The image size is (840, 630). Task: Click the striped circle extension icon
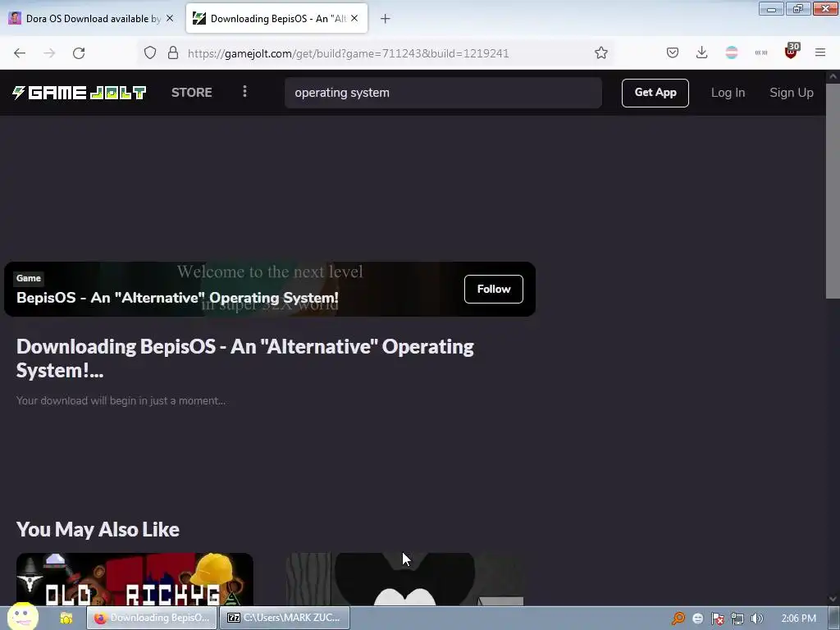click(x=731, y=52)
